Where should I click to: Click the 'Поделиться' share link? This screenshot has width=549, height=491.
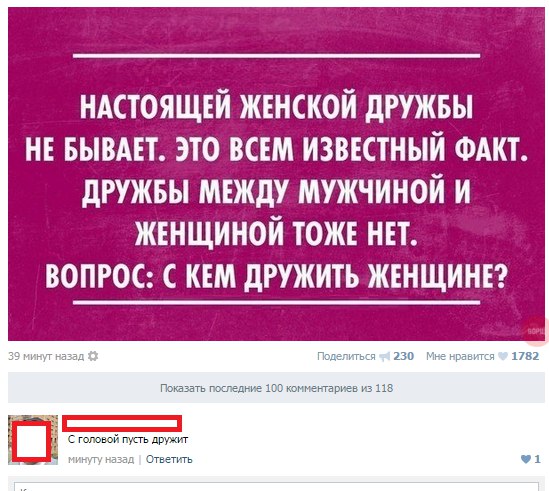click(x=346, y=357)
